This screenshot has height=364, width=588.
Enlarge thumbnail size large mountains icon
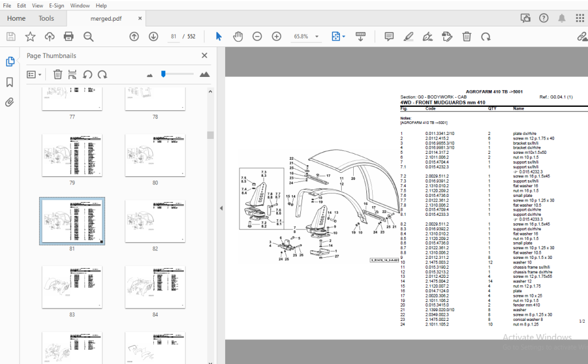tap(204, 74)
